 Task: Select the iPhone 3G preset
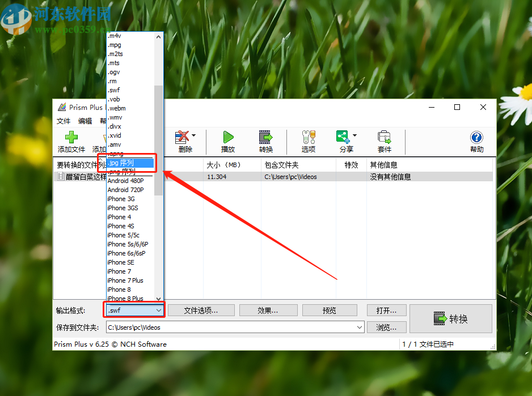130,199
